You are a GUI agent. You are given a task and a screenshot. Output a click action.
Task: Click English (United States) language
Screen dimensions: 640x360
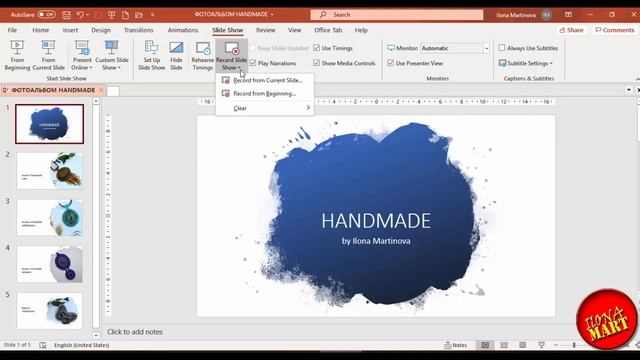[x=82, y=345]
